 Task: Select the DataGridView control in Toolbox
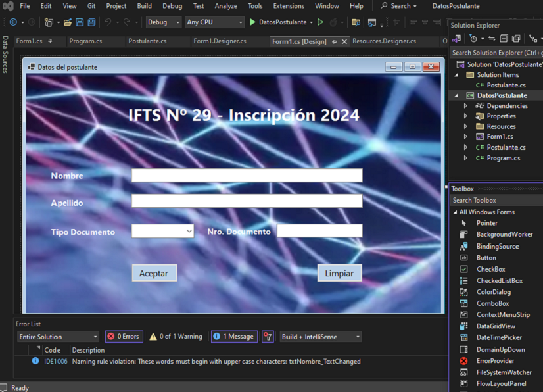pyautogui.click(x=496, y=326)
